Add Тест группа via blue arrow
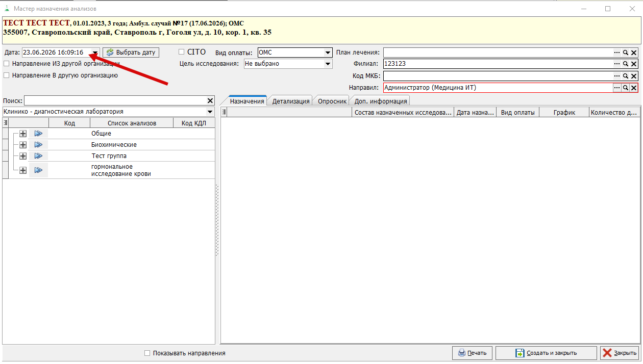The width and height of the screenshot is (643, 364). 38,156
